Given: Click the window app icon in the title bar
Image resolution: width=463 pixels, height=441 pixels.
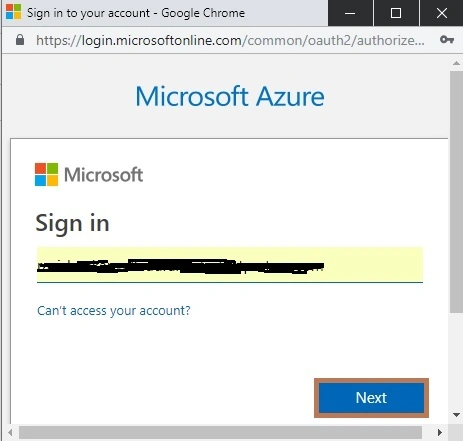Looking at the screenshot, I should tap(14, 12).
